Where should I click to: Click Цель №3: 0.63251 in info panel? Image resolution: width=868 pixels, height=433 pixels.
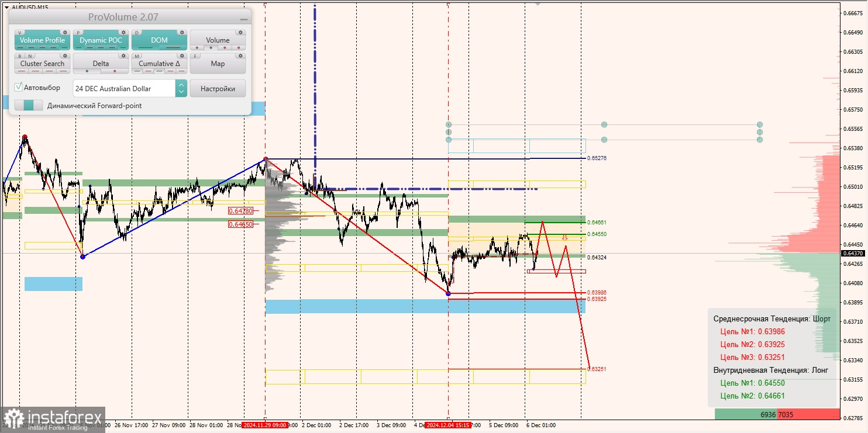752,357
